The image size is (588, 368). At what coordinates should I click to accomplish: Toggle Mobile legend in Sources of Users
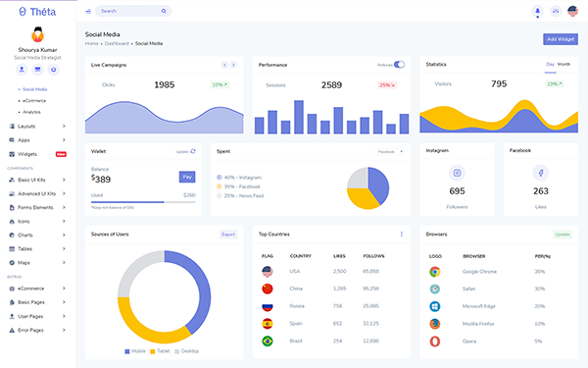tap(135, 351)
